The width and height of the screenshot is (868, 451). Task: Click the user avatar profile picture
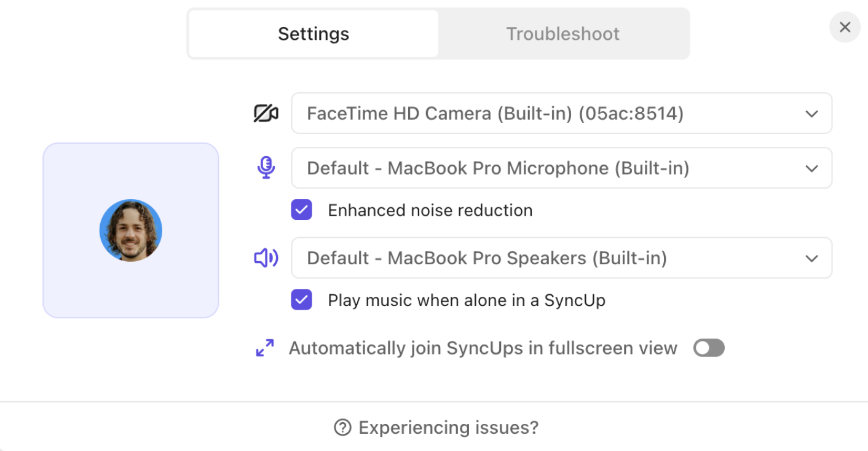[131, 230]
